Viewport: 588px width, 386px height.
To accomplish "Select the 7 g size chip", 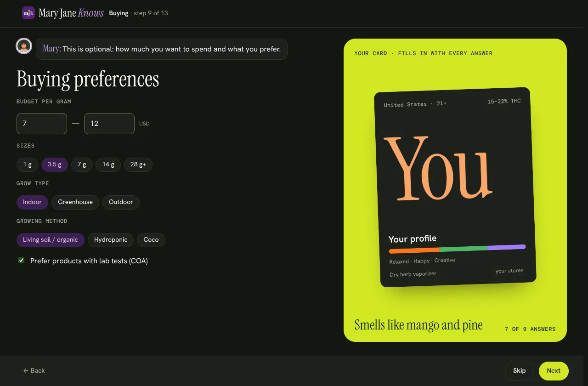I will click(82, 165).
